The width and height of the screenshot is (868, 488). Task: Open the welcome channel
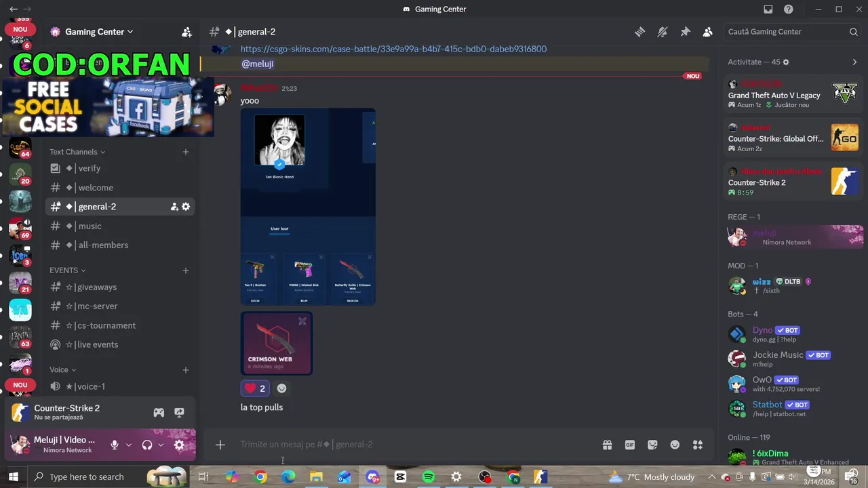(x=120, y=188)
